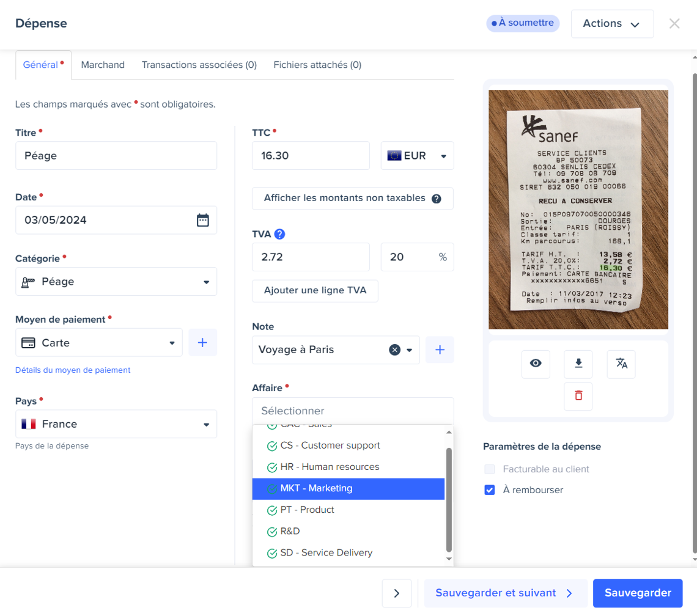Open the EUR currency dropdown

[417, 156]
